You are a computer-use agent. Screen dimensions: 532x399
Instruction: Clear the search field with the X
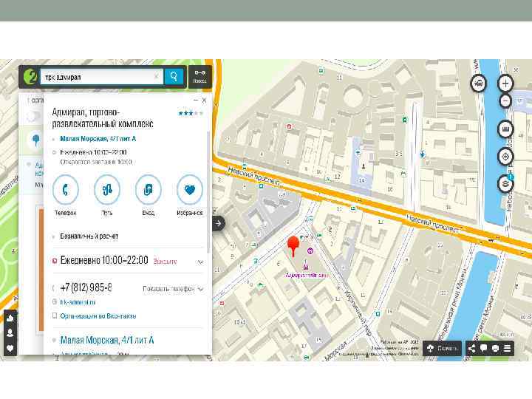tap(157, 76)
